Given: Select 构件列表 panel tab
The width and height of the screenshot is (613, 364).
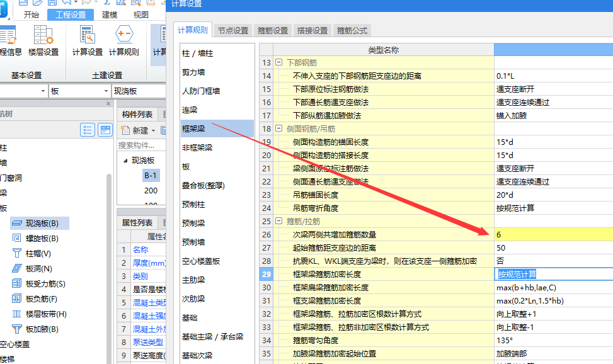Looking at the screenshot, I should [x=137, y=114].
